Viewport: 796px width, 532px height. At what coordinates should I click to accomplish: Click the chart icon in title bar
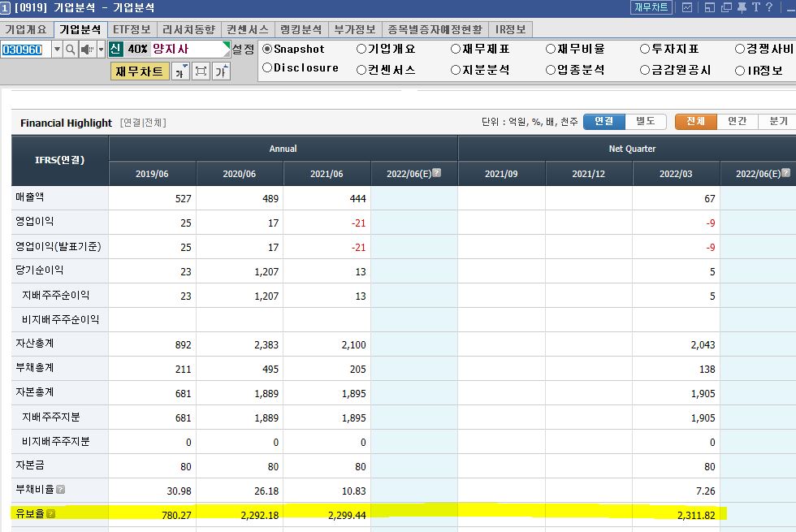tap(687, 7)
